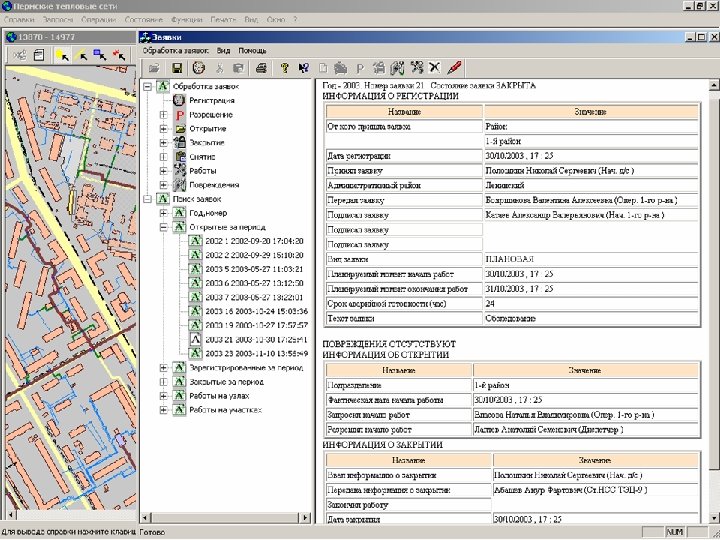Open the Вид menu in Заявки window
The height and width of the screenshot is (540, 720).
click(x=225, y=50)
